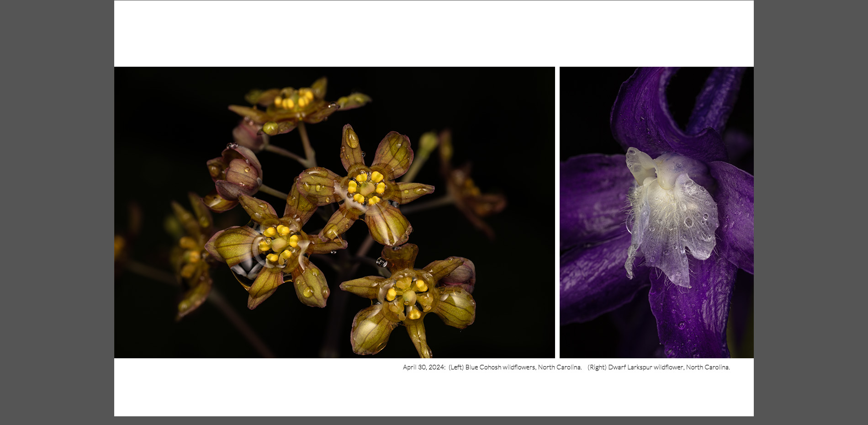The width and height of the screenshot is (868, 425).
Task: Click the 'Dwarf Larkspur wildflower' caption text
Action: (x=646, y=367)
